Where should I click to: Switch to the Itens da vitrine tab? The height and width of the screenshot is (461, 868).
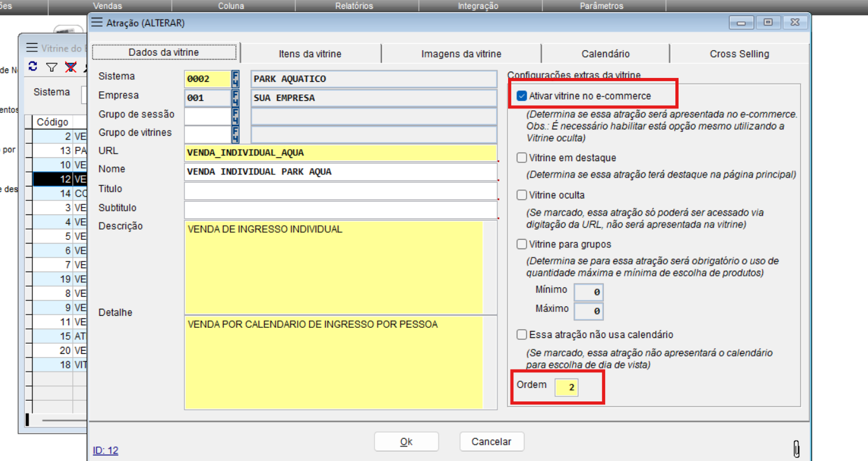[310, 54]
